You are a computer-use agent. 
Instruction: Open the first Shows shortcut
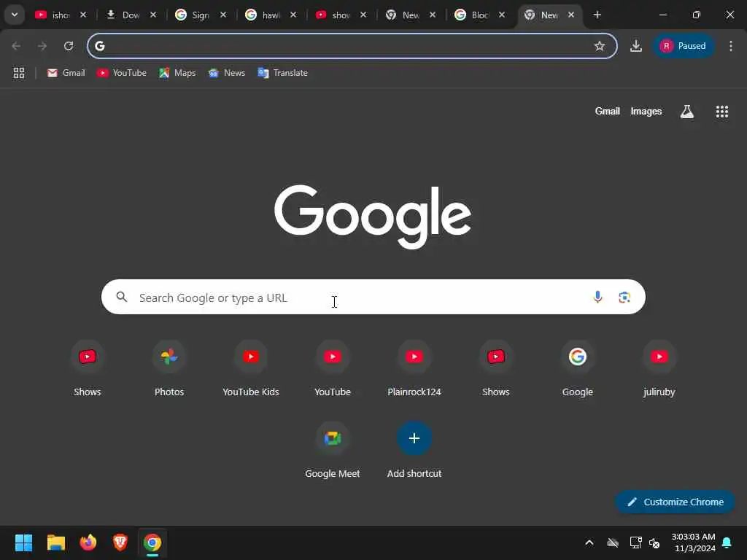coord(88,370)
